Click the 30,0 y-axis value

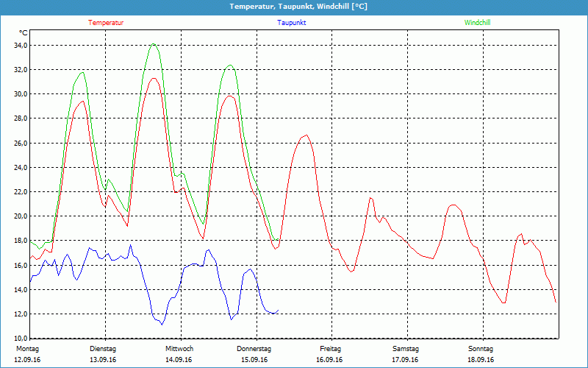21,94
